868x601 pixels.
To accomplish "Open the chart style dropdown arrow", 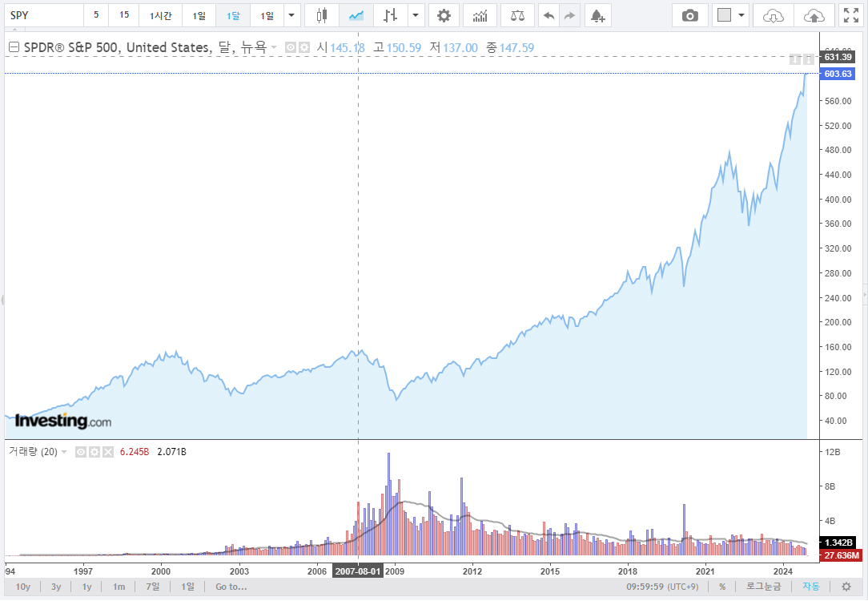I will (x=416, y=15).
